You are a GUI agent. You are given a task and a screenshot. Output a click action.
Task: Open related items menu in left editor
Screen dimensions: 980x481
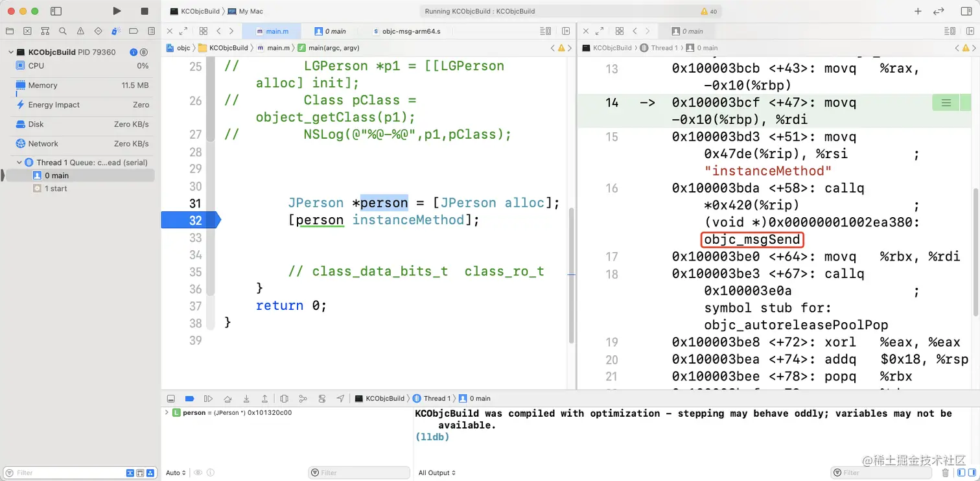(x=203, y=31)
